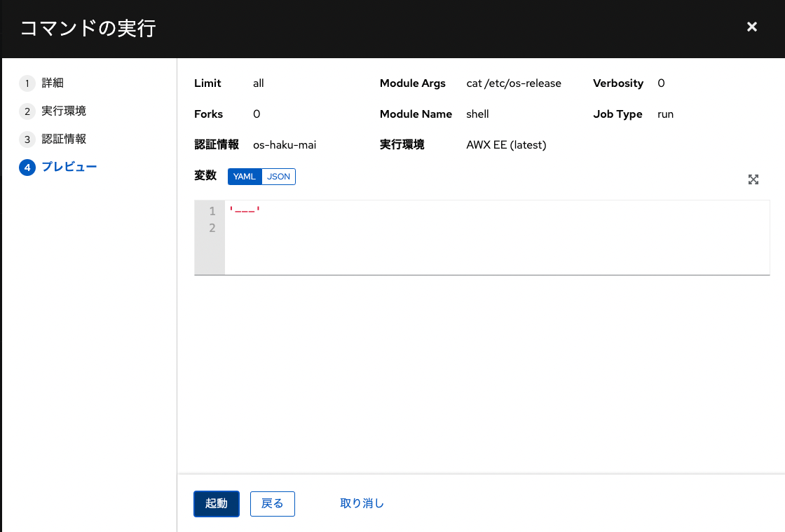
Task: Click the Module Name label
Action: coord(416,114)
